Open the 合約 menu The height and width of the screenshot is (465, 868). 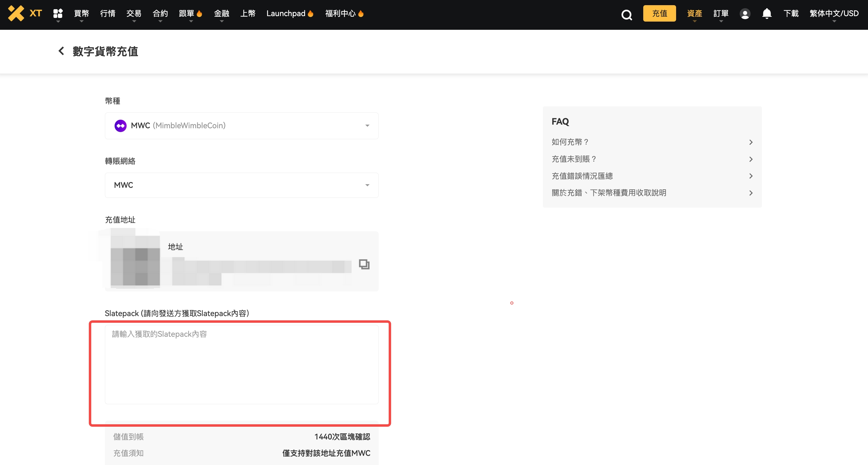coord(160,13)
